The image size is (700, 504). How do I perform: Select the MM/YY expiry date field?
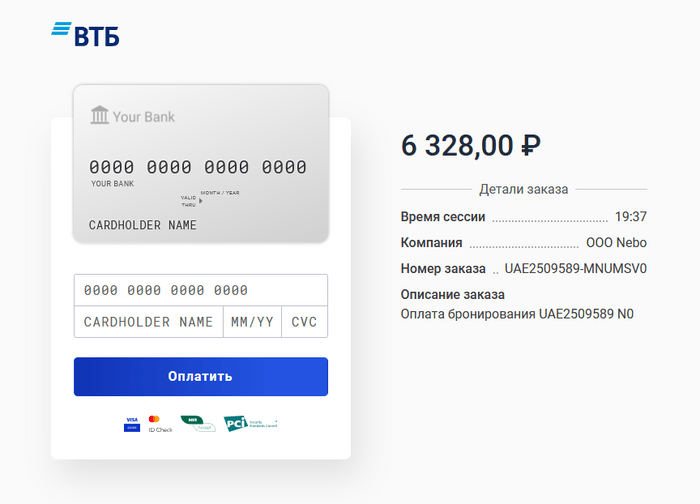252,322
